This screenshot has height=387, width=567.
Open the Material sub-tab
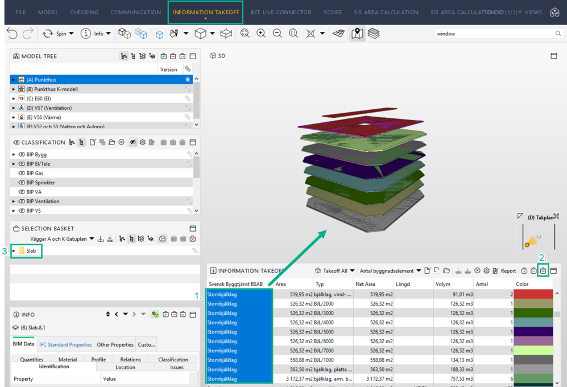68,359
